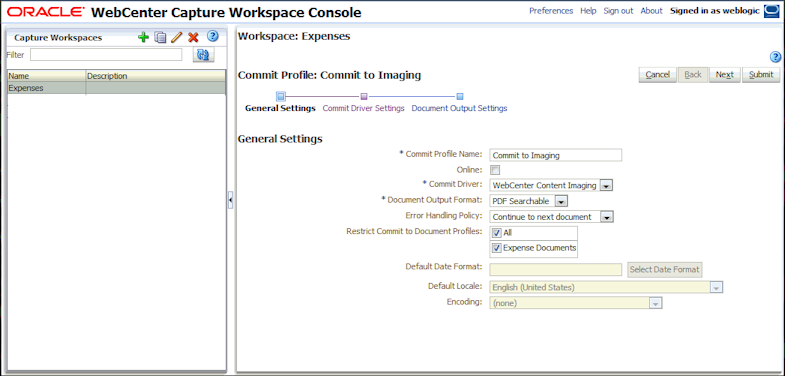This screenshot has height=376, width=785.
Task: Open the Help link in header
Action: (588, 11)
